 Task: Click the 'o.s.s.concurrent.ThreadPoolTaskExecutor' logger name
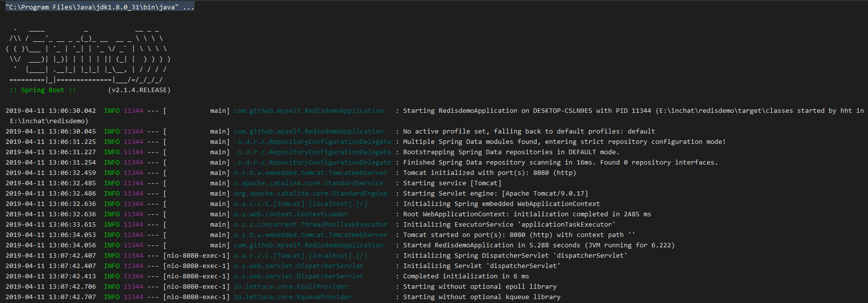point(311,225)
